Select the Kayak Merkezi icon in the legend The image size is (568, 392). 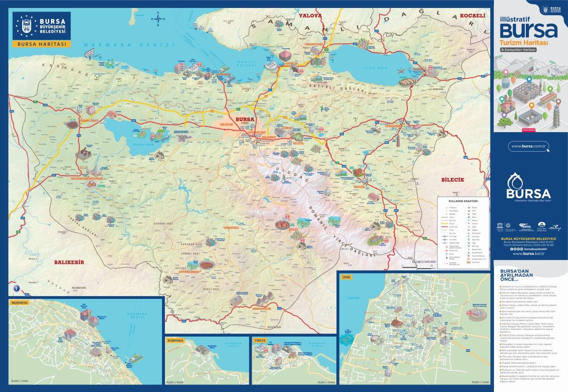[x=469, y=252]
